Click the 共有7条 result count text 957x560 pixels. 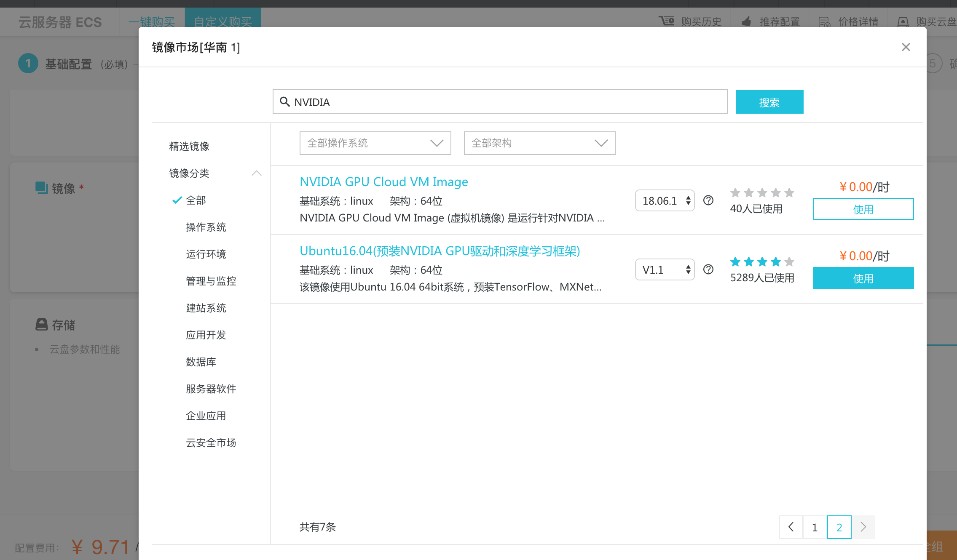[x=317, y=527]
